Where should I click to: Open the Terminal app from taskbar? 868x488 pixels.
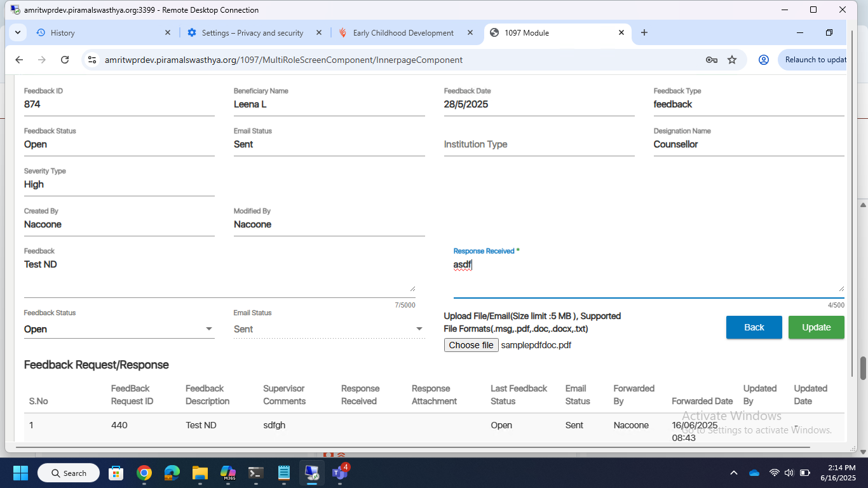pyautogui.click(x=256, y=473)
